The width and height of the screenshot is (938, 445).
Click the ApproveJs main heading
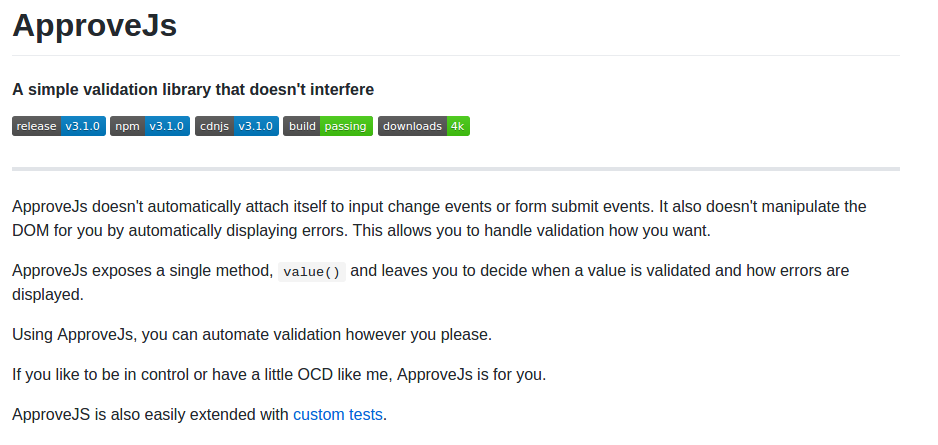[94, 26]
